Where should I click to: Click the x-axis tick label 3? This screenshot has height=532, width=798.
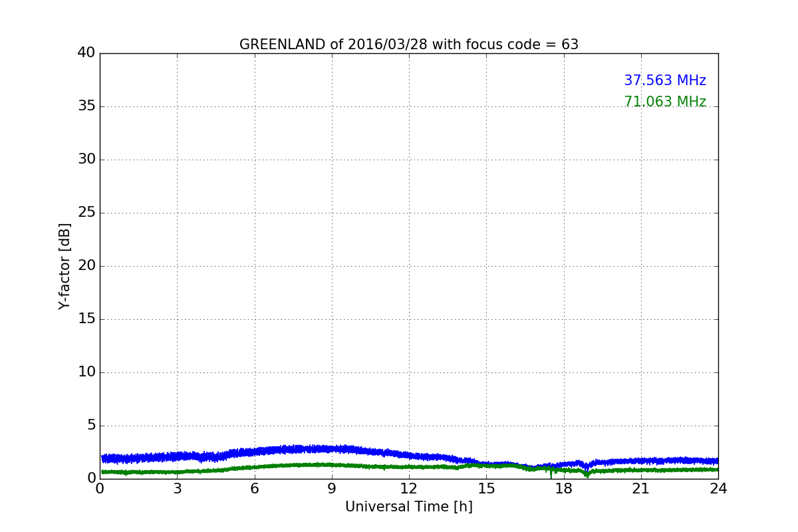pos(177,489)
